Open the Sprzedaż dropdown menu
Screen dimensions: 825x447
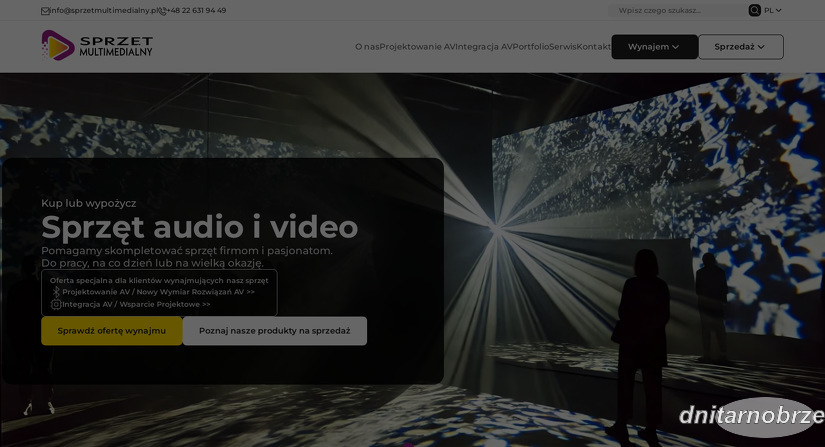coord(740,47)
